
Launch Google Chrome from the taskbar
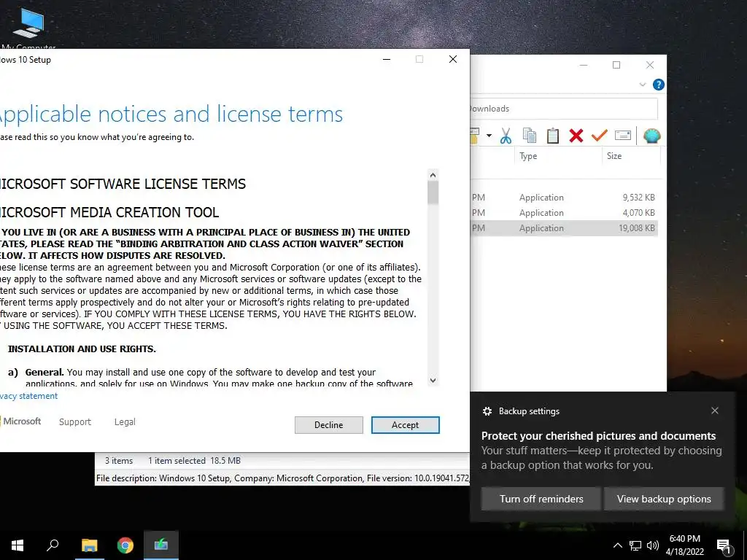pos(125,545)
